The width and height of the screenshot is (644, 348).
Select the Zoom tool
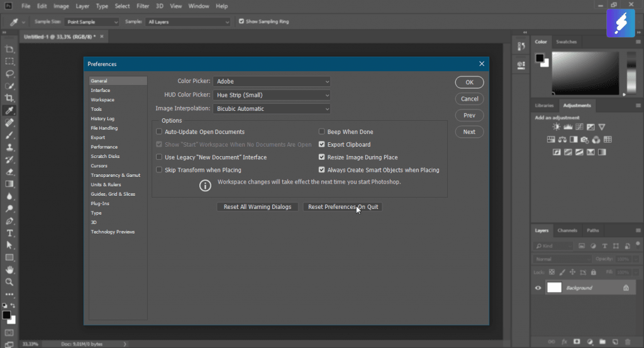coord(9,282)
